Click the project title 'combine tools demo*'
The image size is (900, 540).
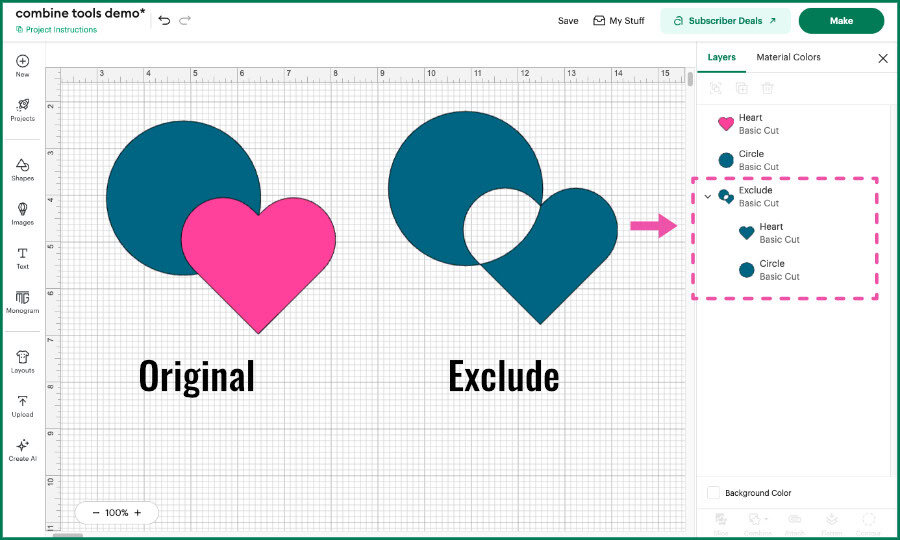click(x=80, y=13)
